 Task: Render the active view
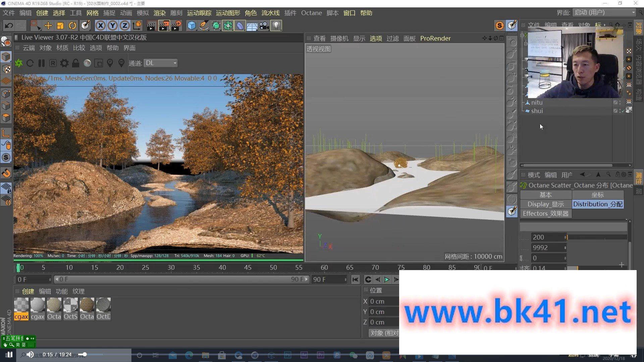(x=151, y=25)
